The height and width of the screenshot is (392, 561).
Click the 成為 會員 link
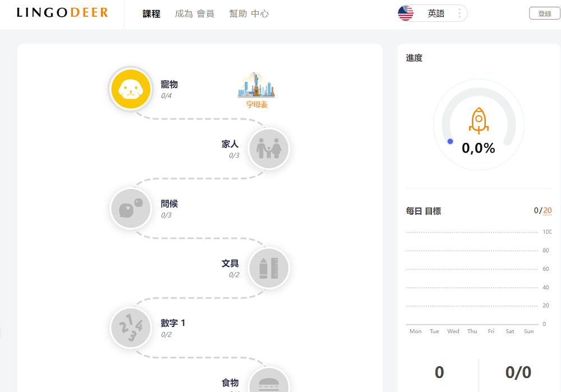[x=195, y=13]
